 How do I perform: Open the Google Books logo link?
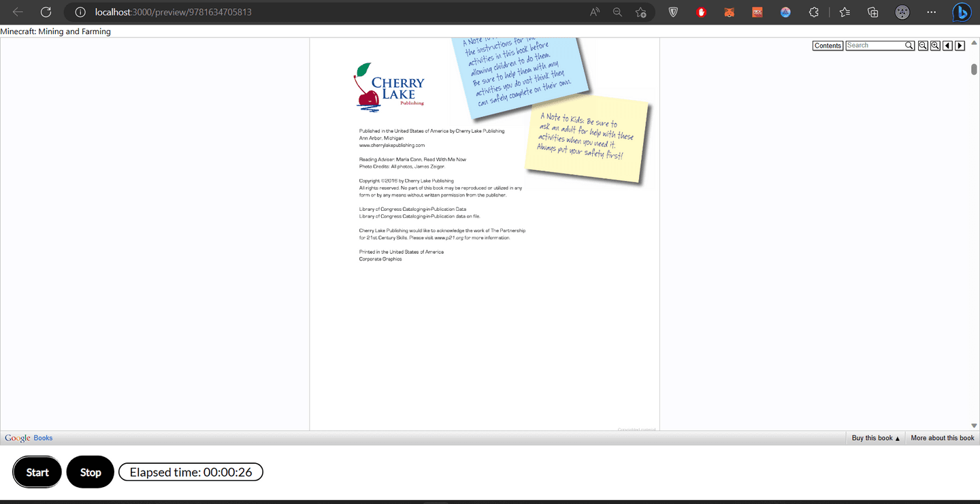29,438
